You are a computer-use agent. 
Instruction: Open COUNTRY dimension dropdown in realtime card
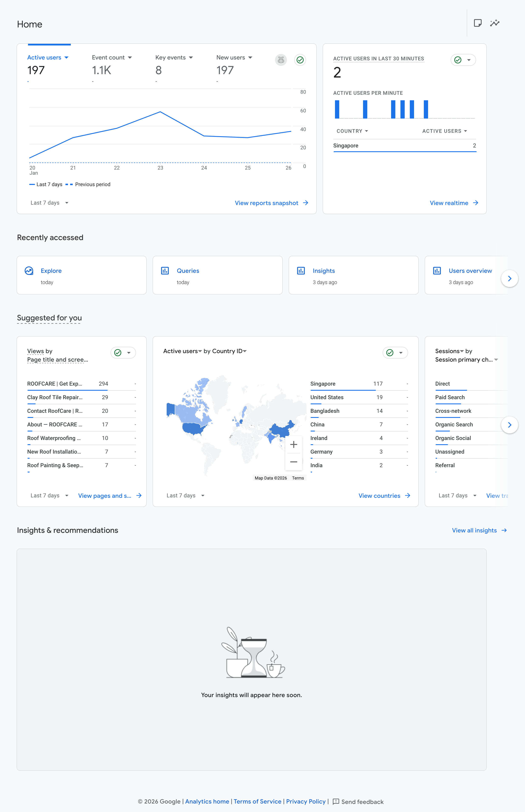point(352,131)
